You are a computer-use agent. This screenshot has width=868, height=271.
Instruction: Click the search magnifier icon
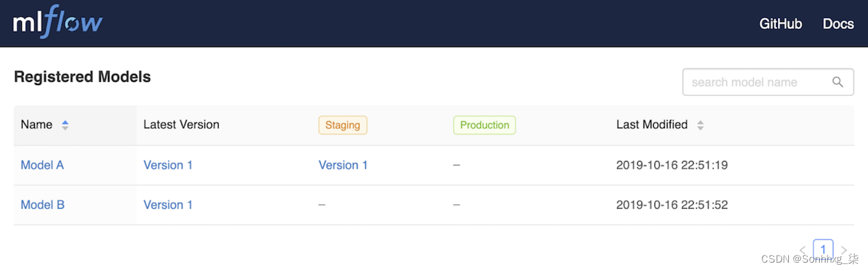point(837,82)
